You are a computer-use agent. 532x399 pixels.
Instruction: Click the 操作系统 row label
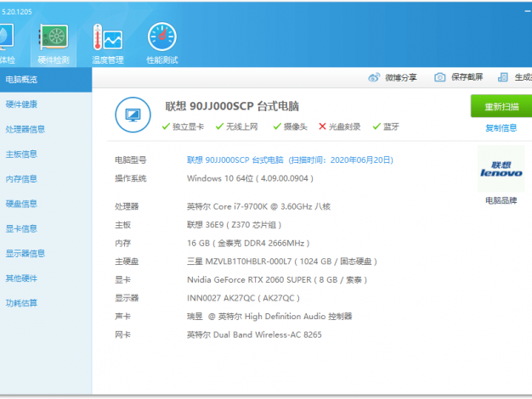point(131,178)
